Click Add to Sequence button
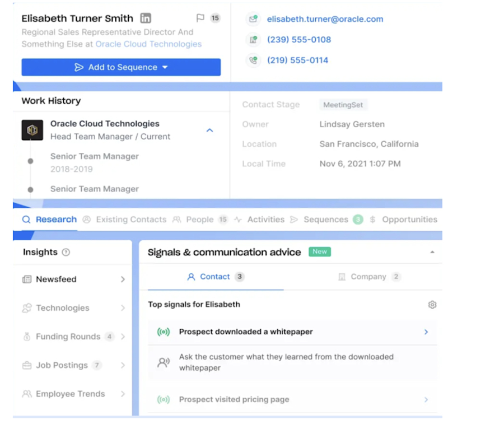 coord(121,67)
